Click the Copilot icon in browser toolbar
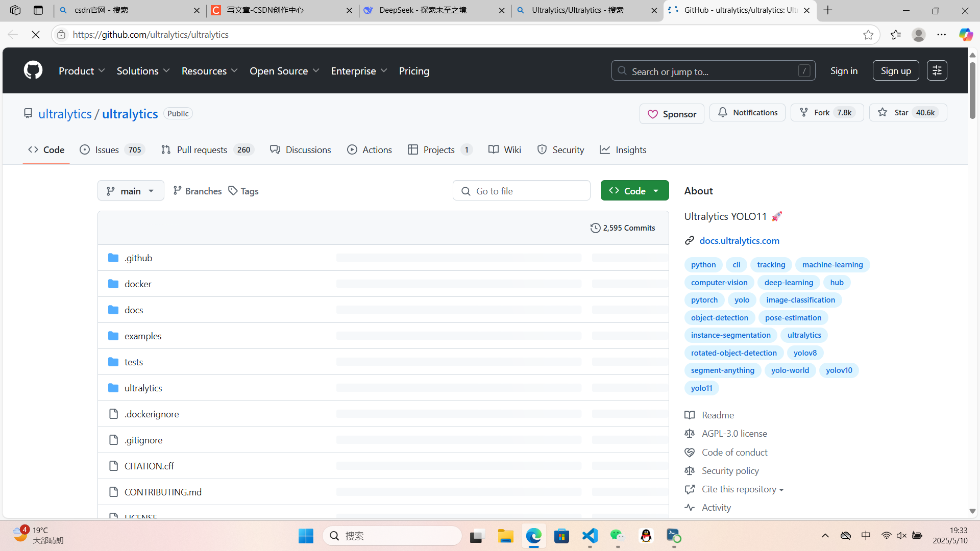 pos(965,35)
